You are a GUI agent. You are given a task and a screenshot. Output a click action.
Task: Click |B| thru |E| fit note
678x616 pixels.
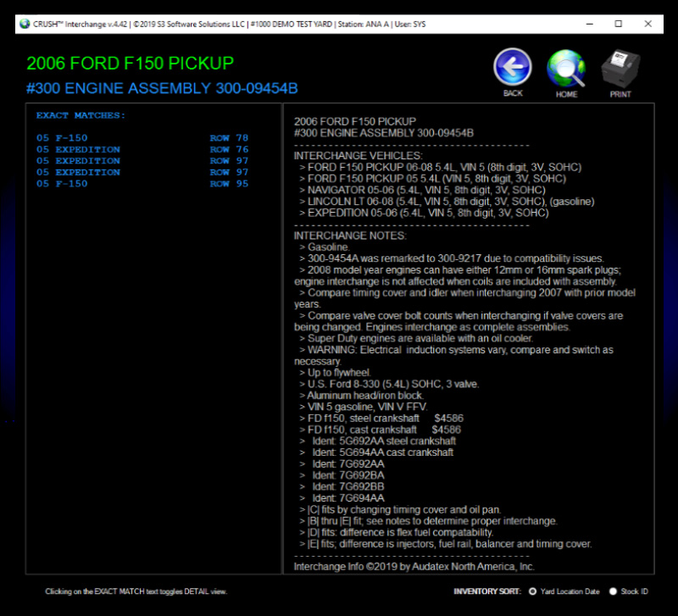point(428,521)
